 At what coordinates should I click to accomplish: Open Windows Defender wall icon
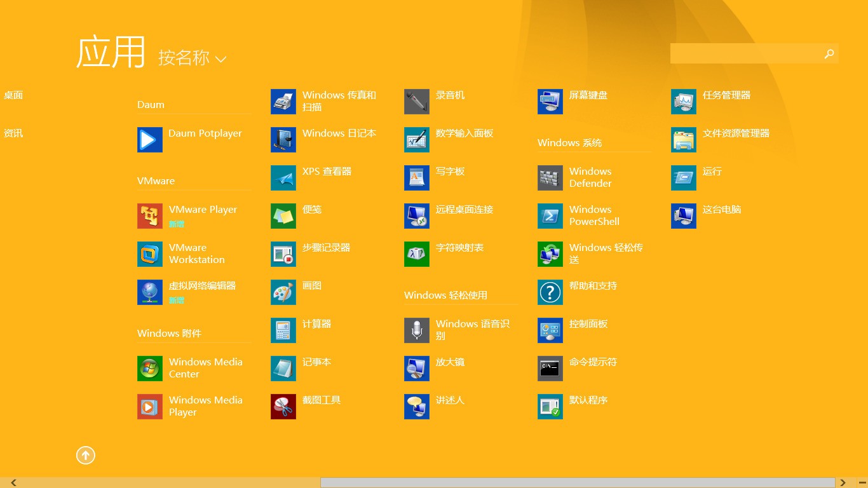(x=550, y=178)
